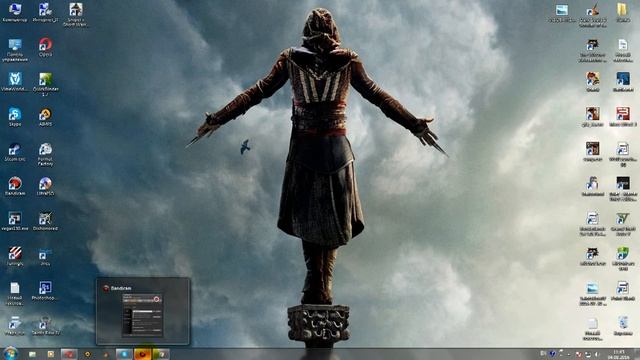Select the vegas130.exe desktop icon

pyautogui.click(x=15, y=221)
